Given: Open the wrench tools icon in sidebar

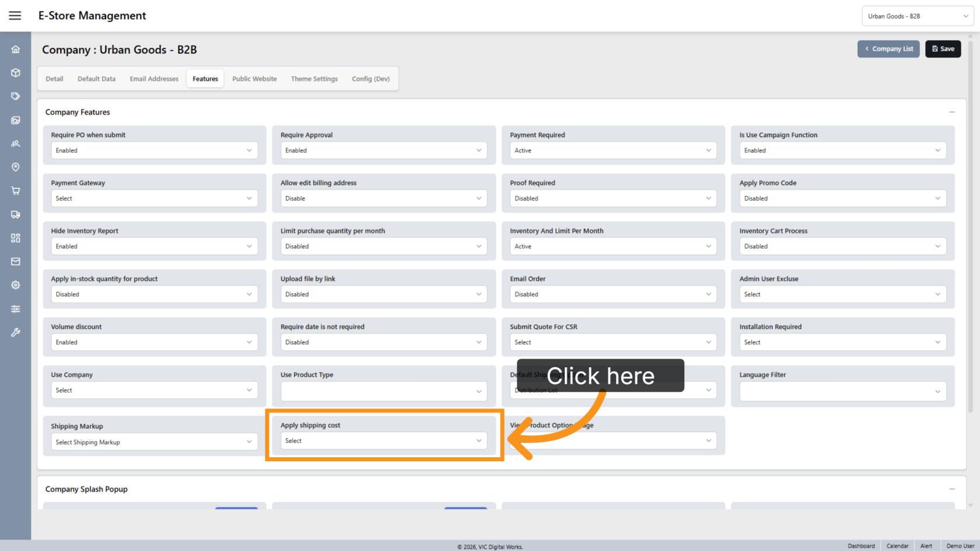Looking at the screenshot, I should [x=16, y=332].
